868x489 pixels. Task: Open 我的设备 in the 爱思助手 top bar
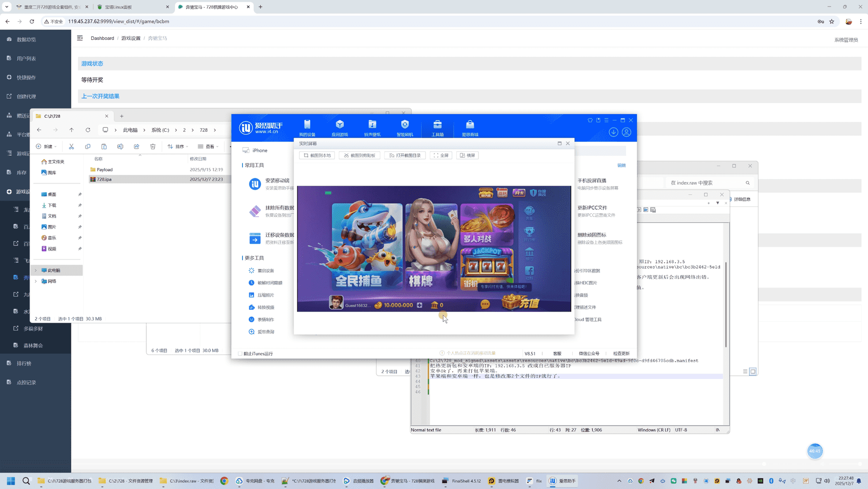(x=307, y=127)
